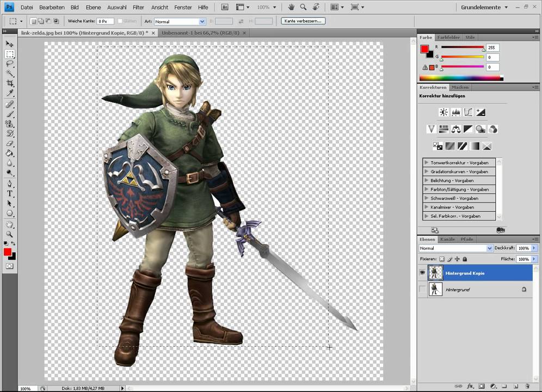This screenshot has width=542, height=392.
Task: Open the Ebene menu
Action: 94,7
